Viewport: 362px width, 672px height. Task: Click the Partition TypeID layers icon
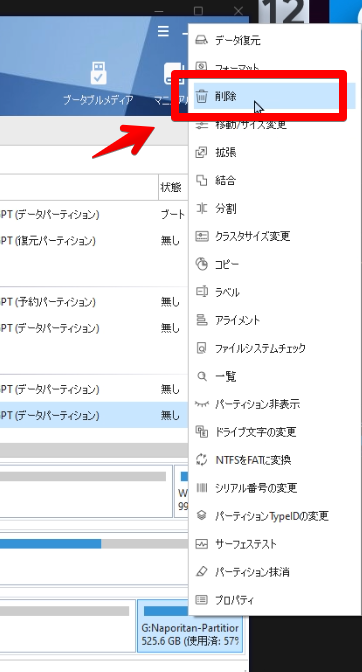pyautogui.click(x=201, y=516)
